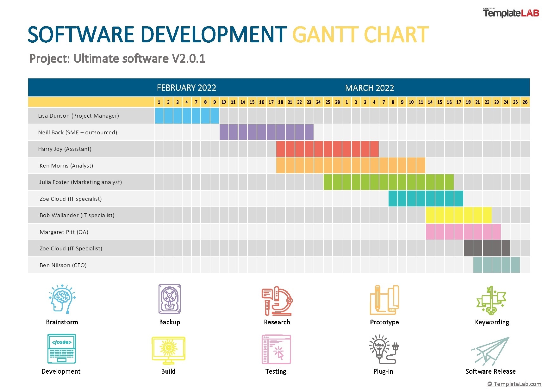This screenshot has height=392, width=555.
Task: Select the Lisa Dunson blue task bar
Action: pyautogui.click(x=186, y=116)
